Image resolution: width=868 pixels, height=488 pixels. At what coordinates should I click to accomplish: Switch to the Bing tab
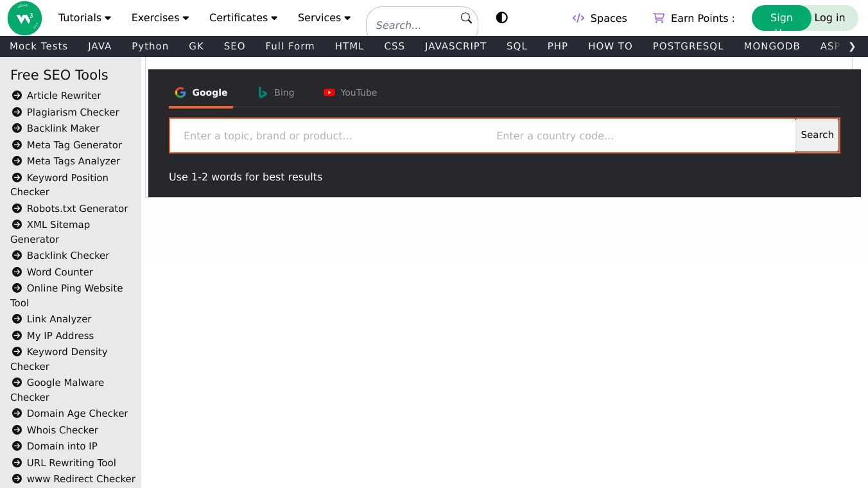tap(276, 92)
